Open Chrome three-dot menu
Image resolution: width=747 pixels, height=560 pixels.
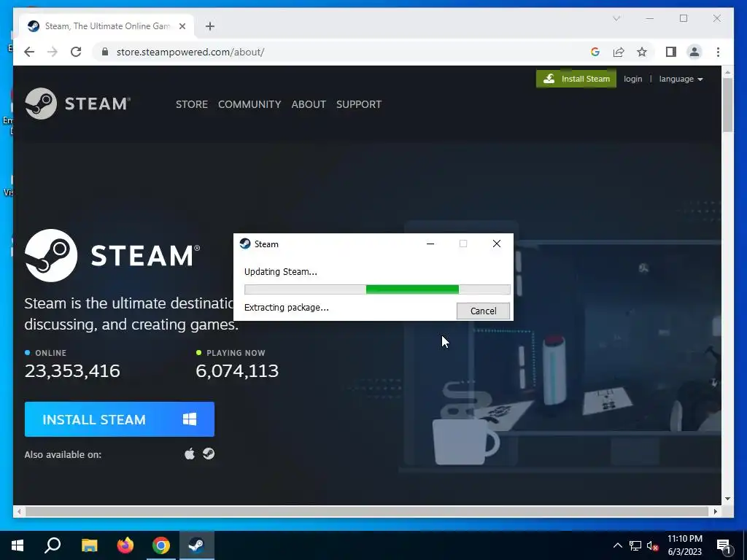(718, 52)
